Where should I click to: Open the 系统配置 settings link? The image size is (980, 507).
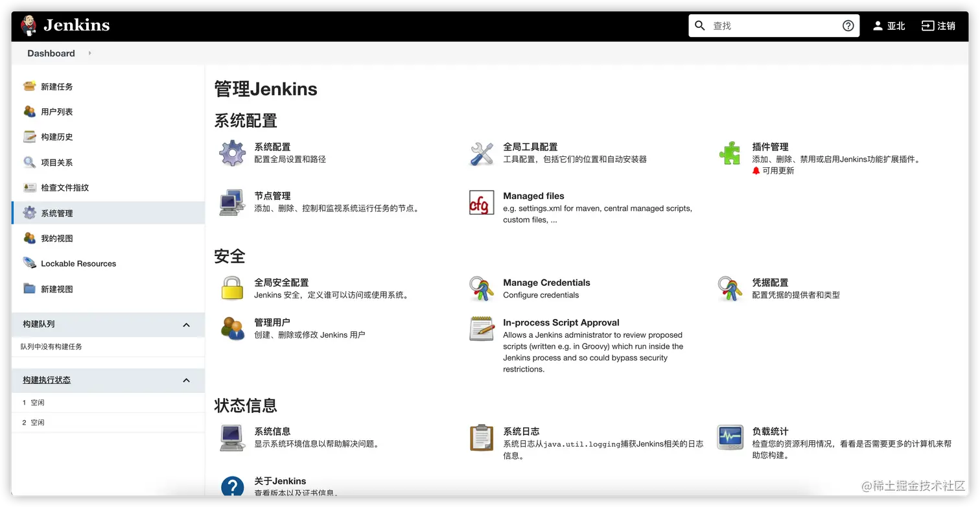click(272, 147)
